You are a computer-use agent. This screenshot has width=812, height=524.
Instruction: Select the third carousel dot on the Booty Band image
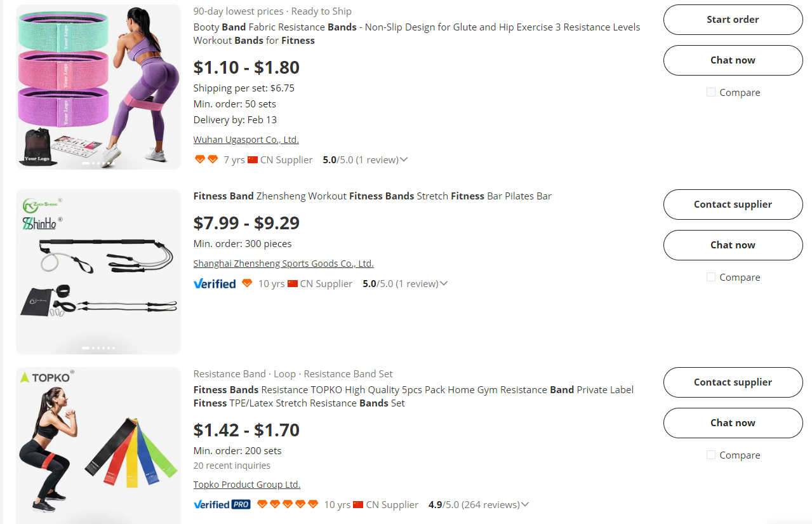[97, 163]
